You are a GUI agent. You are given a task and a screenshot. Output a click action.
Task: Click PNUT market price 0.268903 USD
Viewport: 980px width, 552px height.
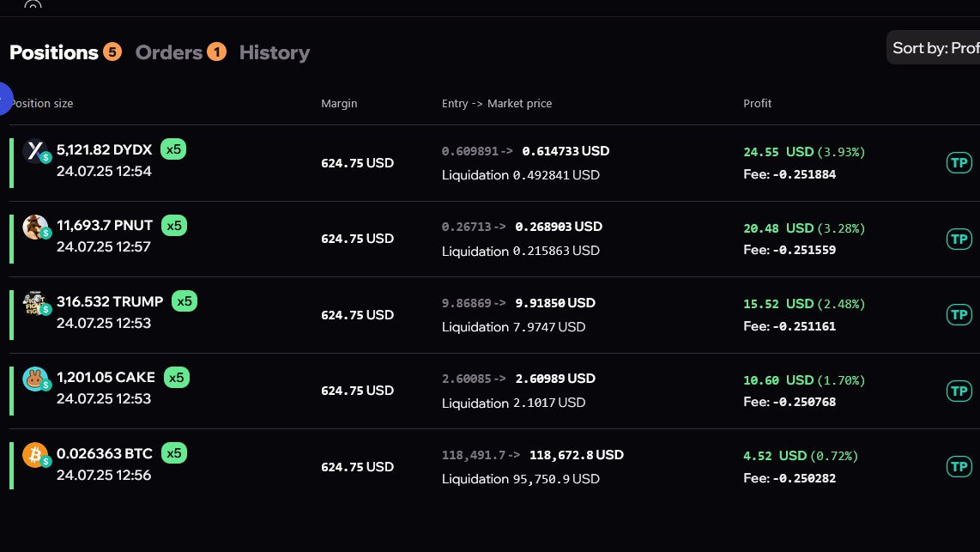[559, 227]
